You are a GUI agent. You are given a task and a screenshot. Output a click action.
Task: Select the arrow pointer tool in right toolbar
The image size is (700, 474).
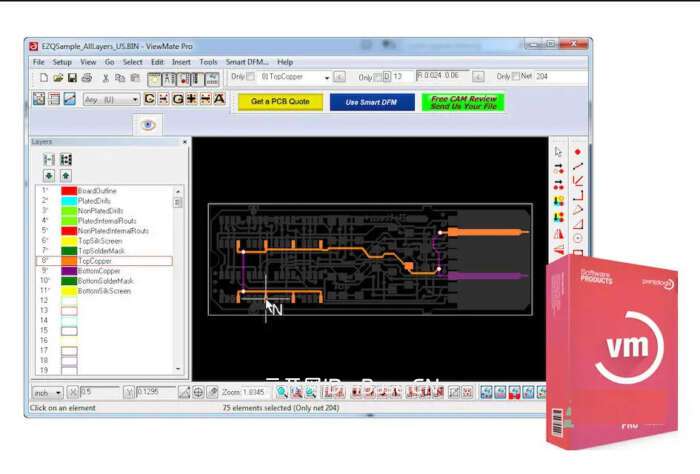point(558,152)
